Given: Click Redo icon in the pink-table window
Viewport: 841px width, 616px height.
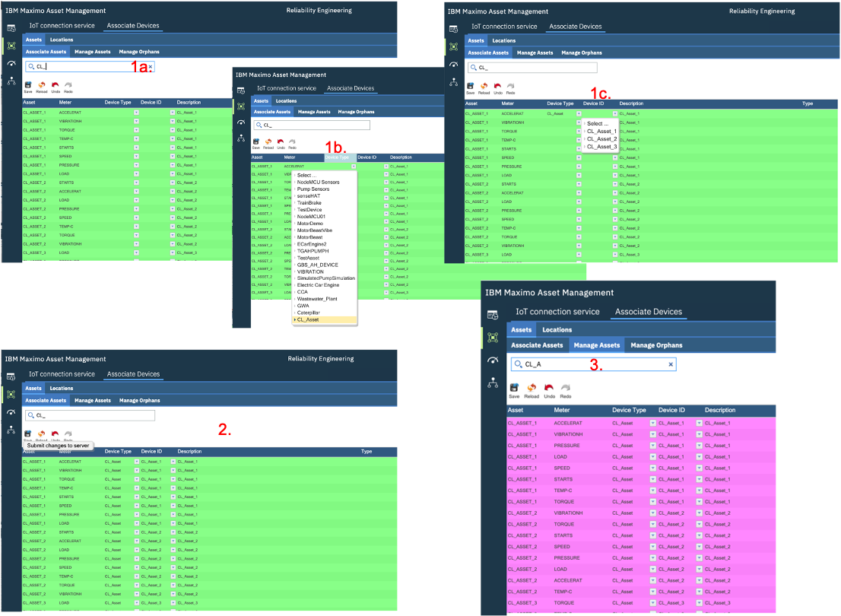Looking at the screenshot, I should tap(565, 387).
